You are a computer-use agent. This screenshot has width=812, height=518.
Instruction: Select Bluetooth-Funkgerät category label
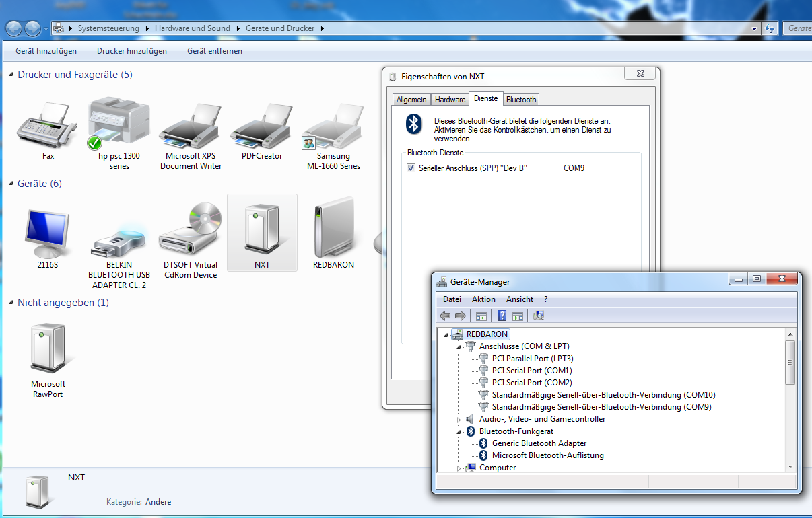coord(516,431)
